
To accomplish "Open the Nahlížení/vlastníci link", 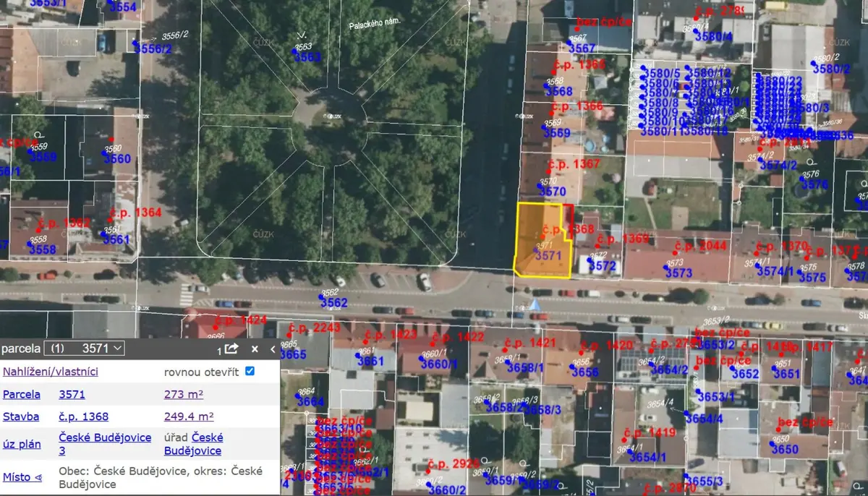I will coord(51,372).
